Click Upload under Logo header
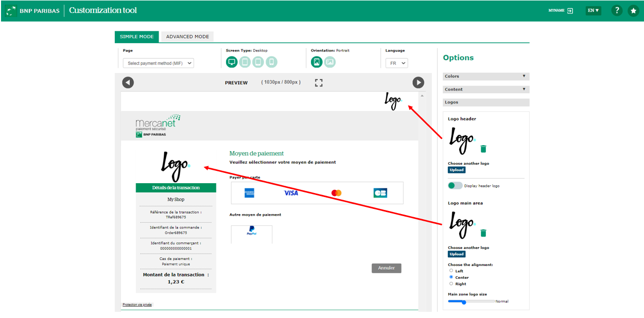 [457, 170]
